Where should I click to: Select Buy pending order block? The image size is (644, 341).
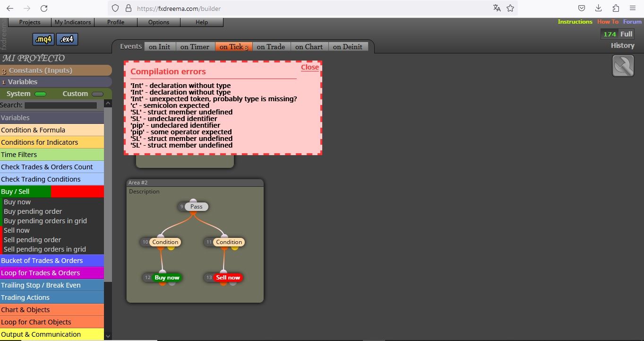pos(33,211)
